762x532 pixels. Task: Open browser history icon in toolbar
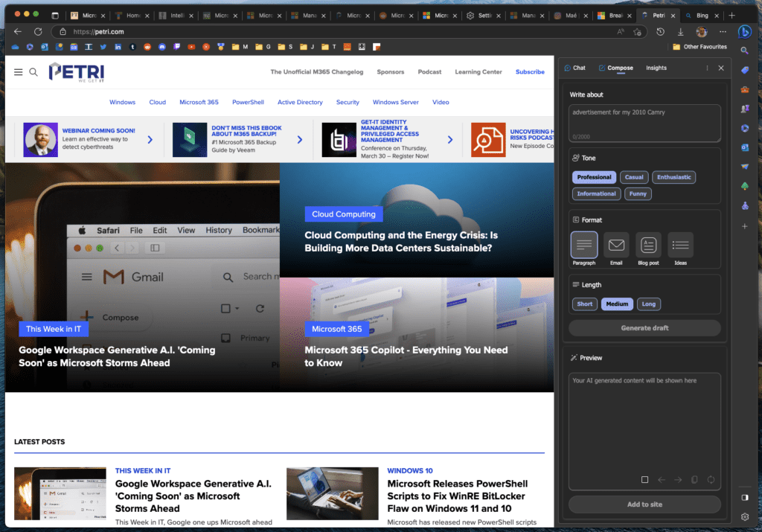[x=660, y=31]
